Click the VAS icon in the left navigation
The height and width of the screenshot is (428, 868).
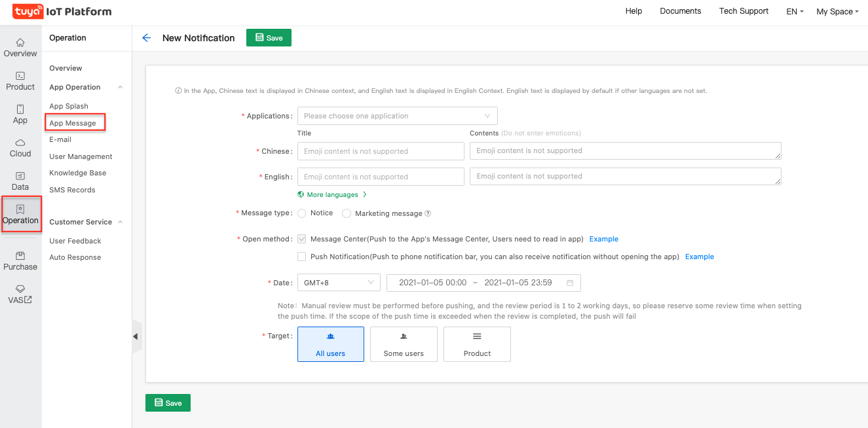click(20, 293)
